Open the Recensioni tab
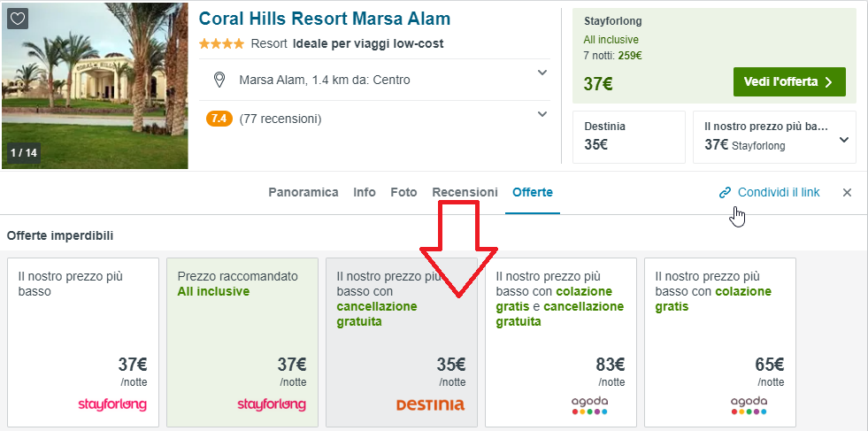 (x=465, y=192)
